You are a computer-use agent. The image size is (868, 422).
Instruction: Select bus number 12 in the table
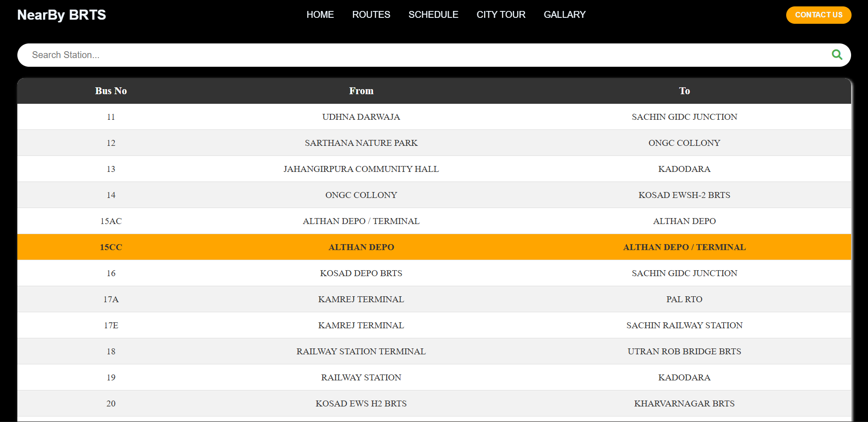[x=111, y=143]
